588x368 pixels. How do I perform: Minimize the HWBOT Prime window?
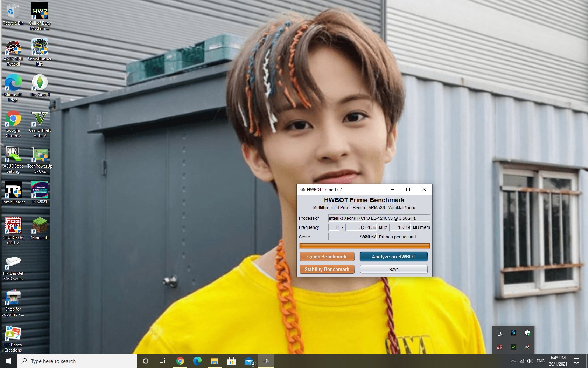[x=392, y=189]
